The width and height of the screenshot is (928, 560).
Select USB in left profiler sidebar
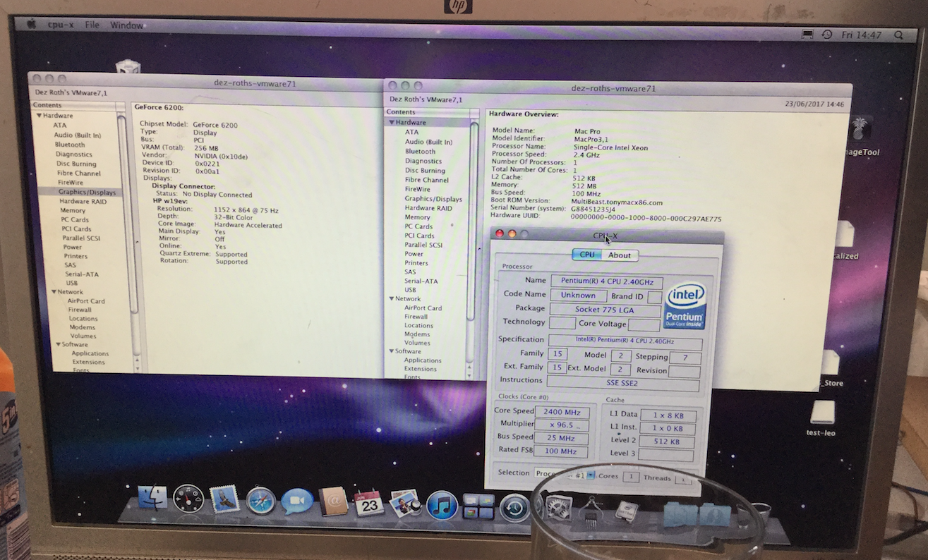pyautogui.click(x=72, y=283)
